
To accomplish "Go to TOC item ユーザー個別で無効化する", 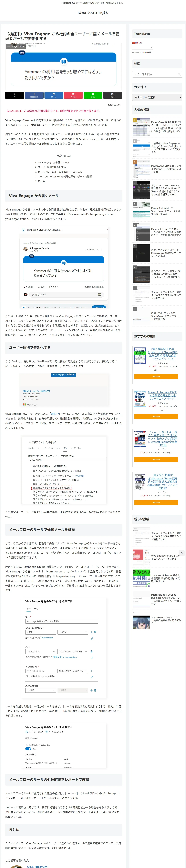I will (52, 167).
